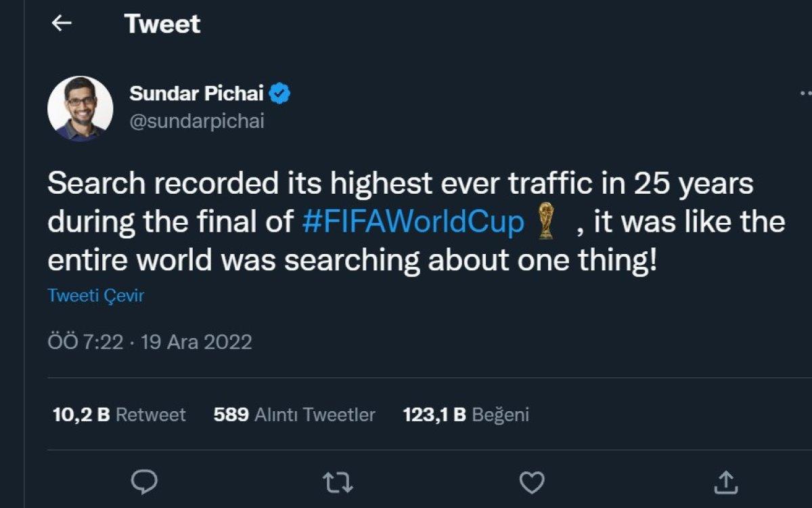Open the Sundar Pichai display name
This screenshot has height=508, width=812.
(196, 93)
